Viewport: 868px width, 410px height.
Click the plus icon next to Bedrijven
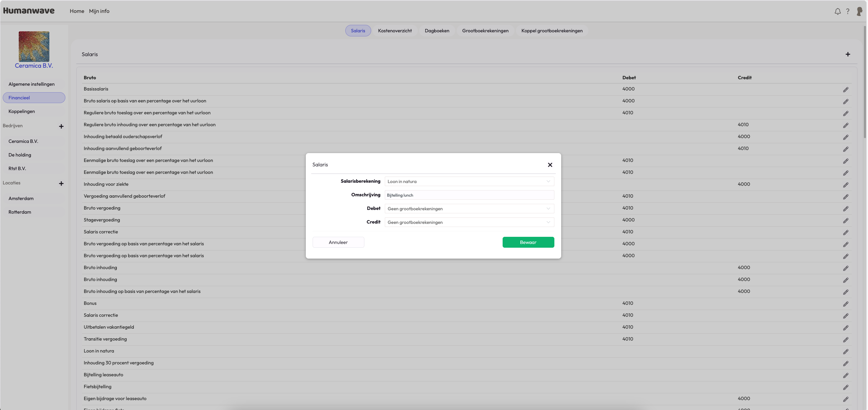[x=61, y=126]
